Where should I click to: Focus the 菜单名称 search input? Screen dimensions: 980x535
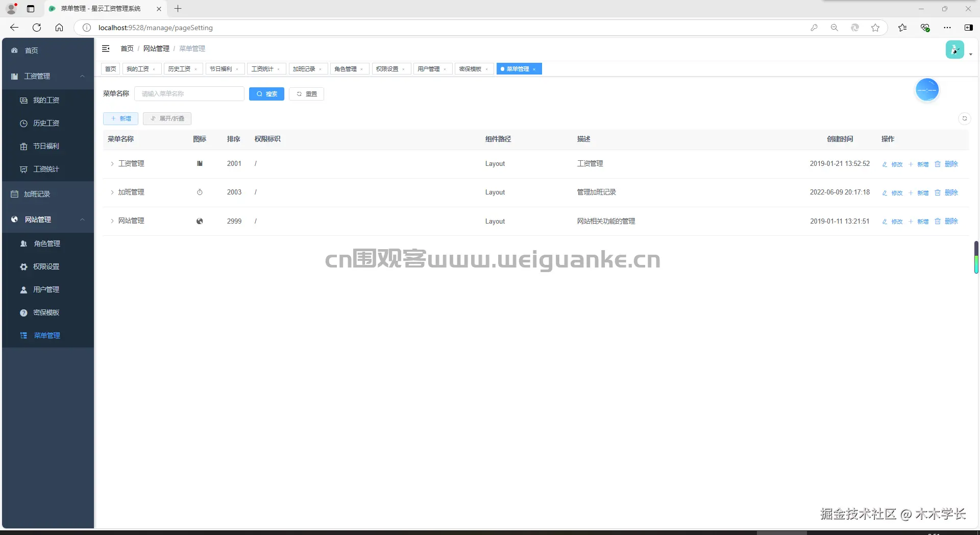click(189, 94)
